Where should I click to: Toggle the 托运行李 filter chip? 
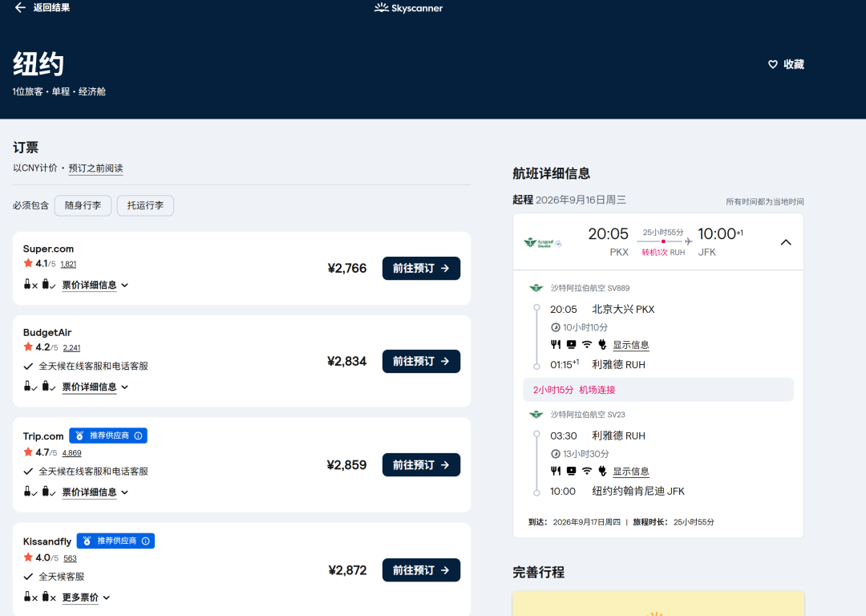click(x=145, y=205)
